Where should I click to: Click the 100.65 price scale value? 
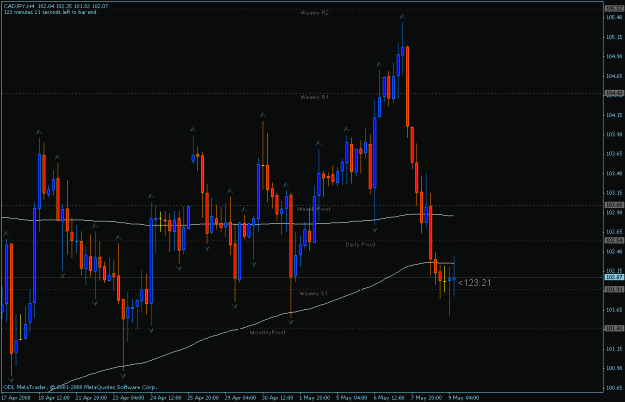click(x=614, y=388)
